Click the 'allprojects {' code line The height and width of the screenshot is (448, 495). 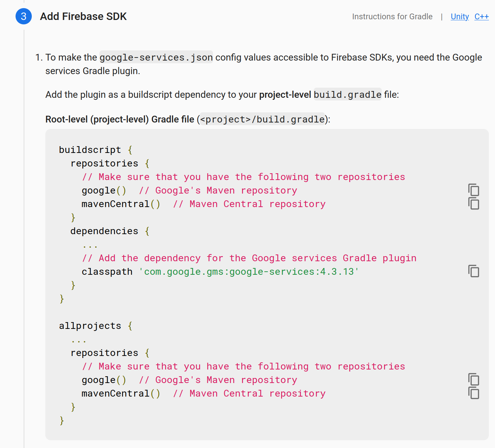click(x=96, y=326)
